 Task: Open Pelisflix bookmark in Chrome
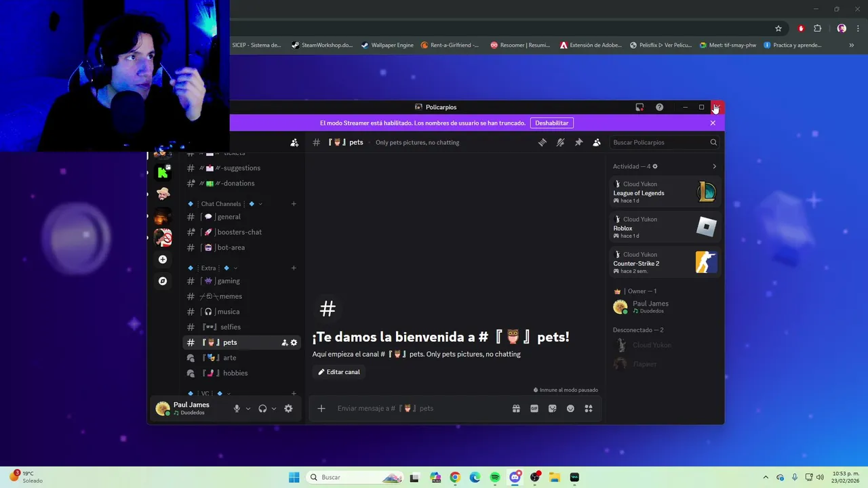point(660,45)
